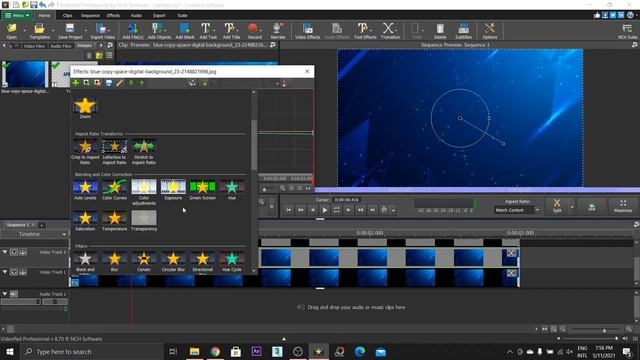The height and width of the screenshot is (360, 640).
Task: Open the Video Files bin tab
Action: click(x=34, y=46)
